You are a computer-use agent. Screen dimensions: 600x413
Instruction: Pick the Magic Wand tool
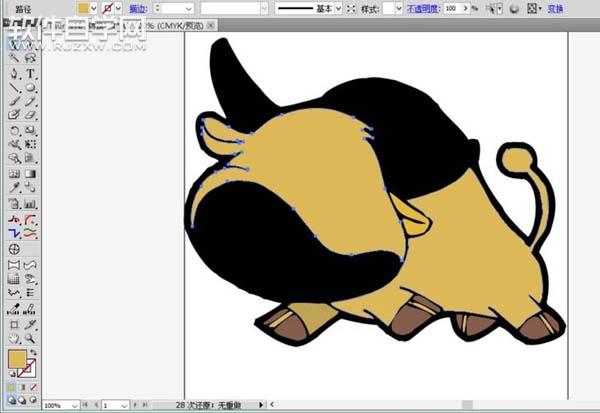coord(15,59)
